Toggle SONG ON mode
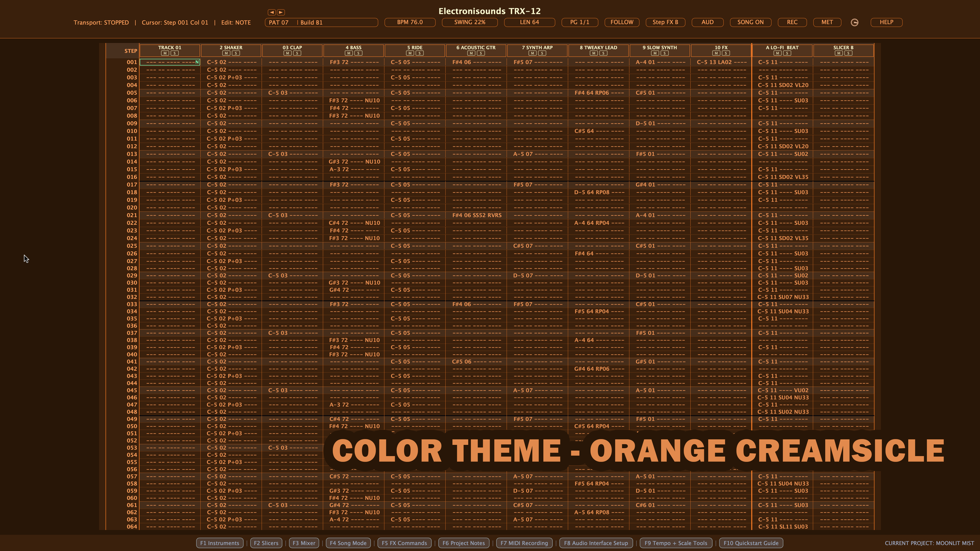980x551 pixels. pos(750,22)
